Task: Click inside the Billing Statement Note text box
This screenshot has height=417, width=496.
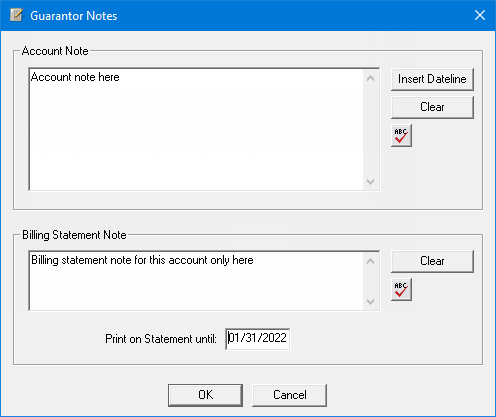Action: (196, 281)
